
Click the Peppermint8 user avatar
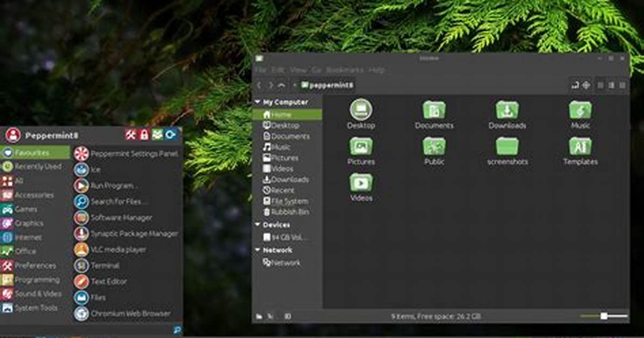(13, 135)
